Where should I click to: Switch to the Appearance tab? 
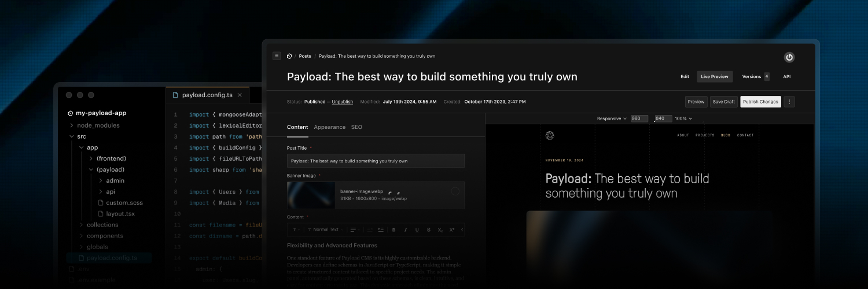click(x=330, y=127)
